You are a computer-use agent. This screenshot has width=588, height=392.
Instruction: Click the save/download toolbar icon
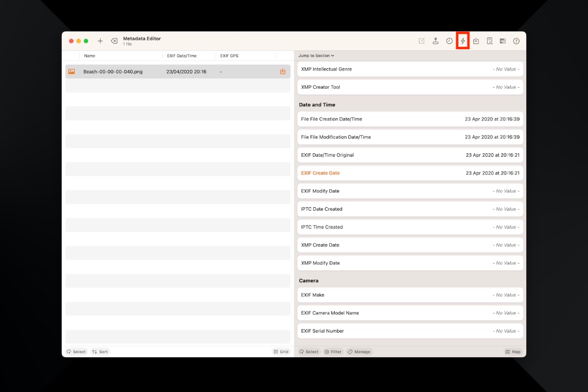(476, 41)
